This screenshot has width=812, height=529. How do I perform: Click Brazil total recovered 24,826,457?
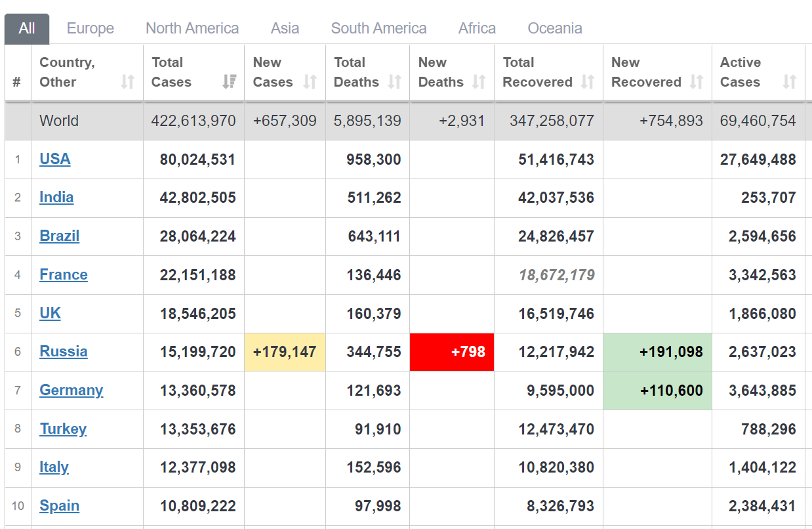click(x=556, y=236)
